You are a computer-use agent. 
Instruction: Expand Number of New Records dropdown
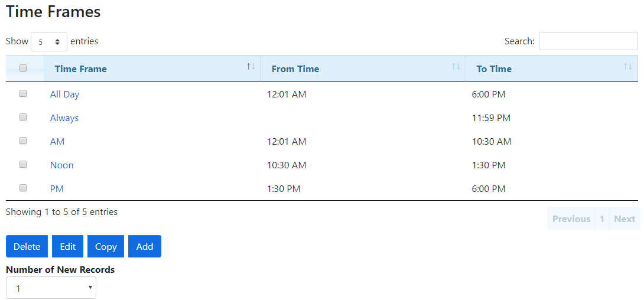(51, 288)
